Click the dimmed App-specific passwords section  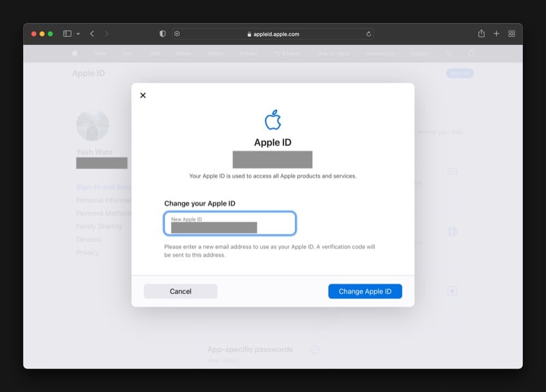pyautogui.click(x=250, y=349)
